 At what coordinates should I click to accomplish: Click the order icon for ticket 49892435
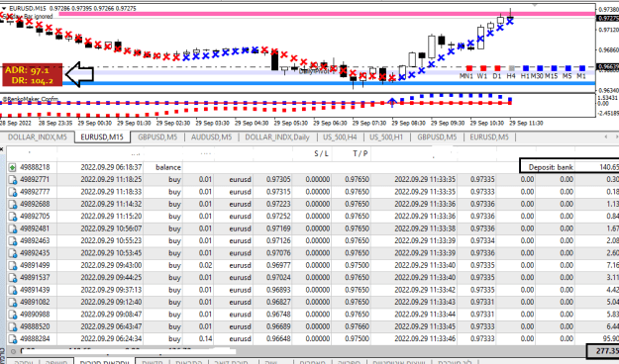click(12, 253)
